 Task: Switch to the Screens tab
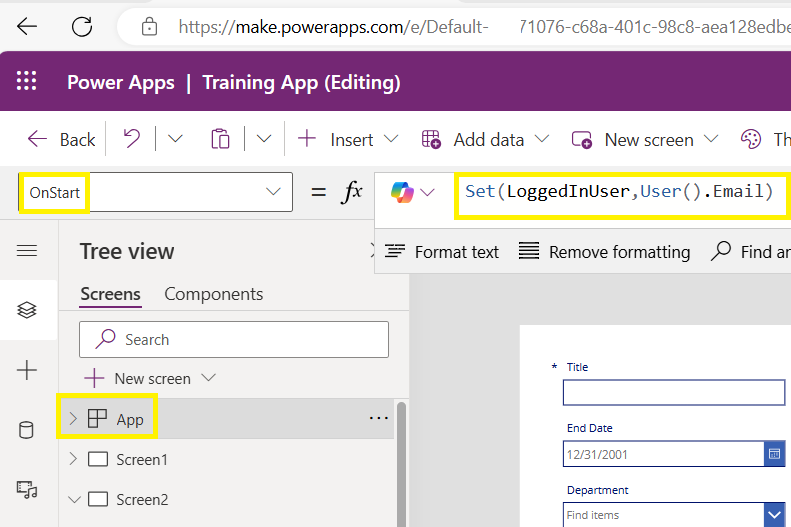click(110, 294)
